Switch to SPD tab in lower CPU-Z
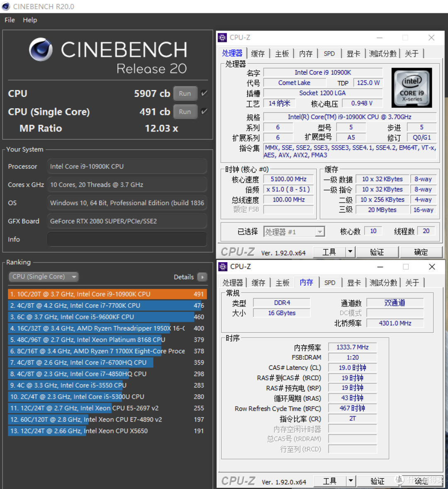 click(330, 283)
